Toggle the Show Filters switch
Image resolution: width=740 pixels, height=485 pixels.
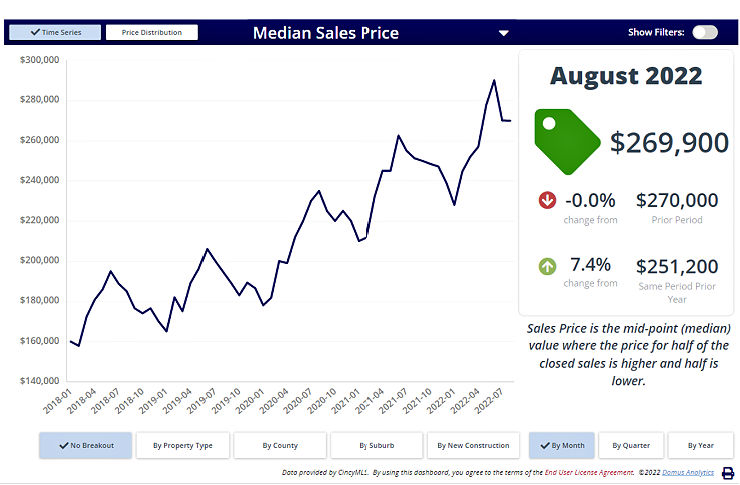click(704, 32)
